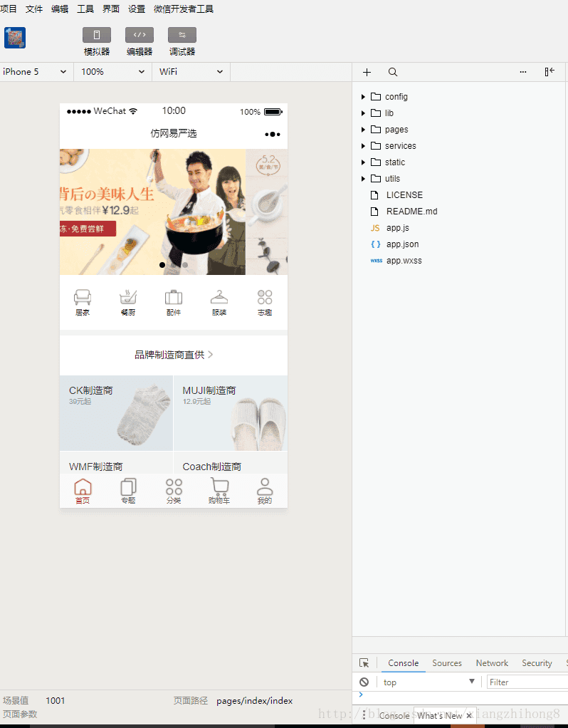The image size is (568, 728).
Task: Expand the utils folder
Action: 363,179
